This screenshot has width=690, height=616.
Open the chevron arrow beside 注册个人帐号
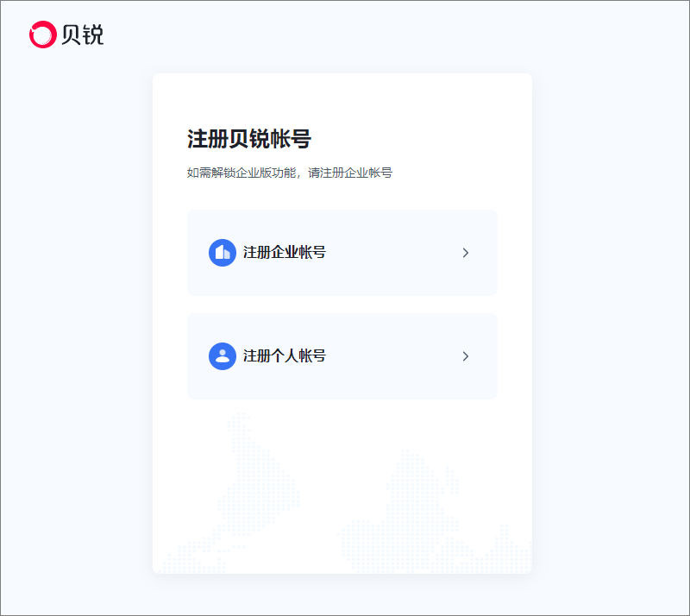tap(466, 356)
